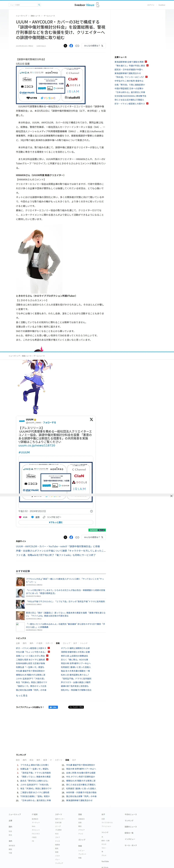Image resolution: width=174 pixels, height=868 pixels.
Task: Click YouTube in the footer
Action: (x=105, y=861)
